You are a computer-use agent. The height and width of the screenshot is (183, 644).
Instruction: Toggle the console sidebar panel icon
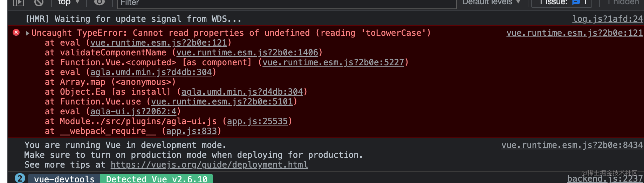pyautogui.click(x=18, y=2)
